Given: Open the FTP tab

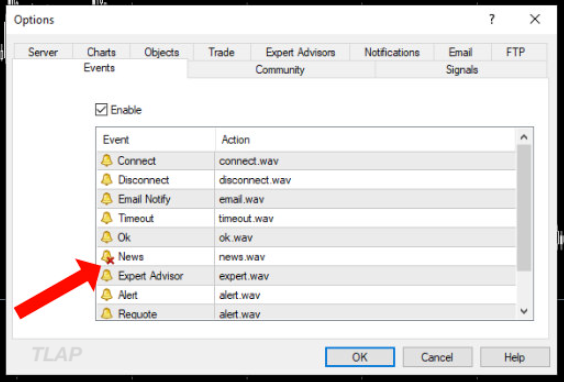Looking at the screenshot, I should tap(515, 52).
